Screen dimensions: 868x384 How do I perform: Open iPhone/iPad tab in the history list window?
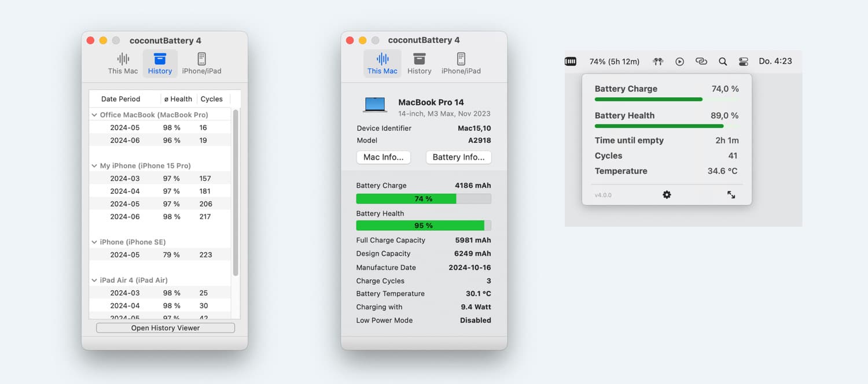pos(201,63)
